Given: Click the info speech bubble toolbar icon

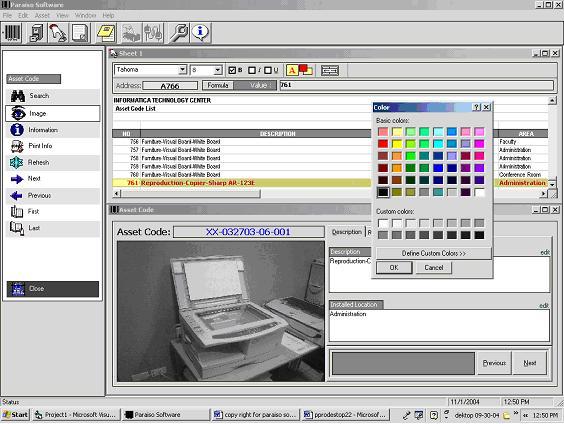Looking at the screenshot, I should 200,33.
